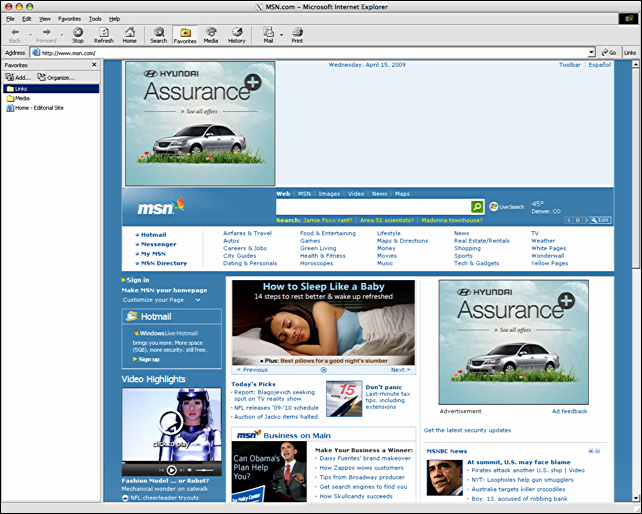Click the Mail toolbar icon

[x=268, y=35]
